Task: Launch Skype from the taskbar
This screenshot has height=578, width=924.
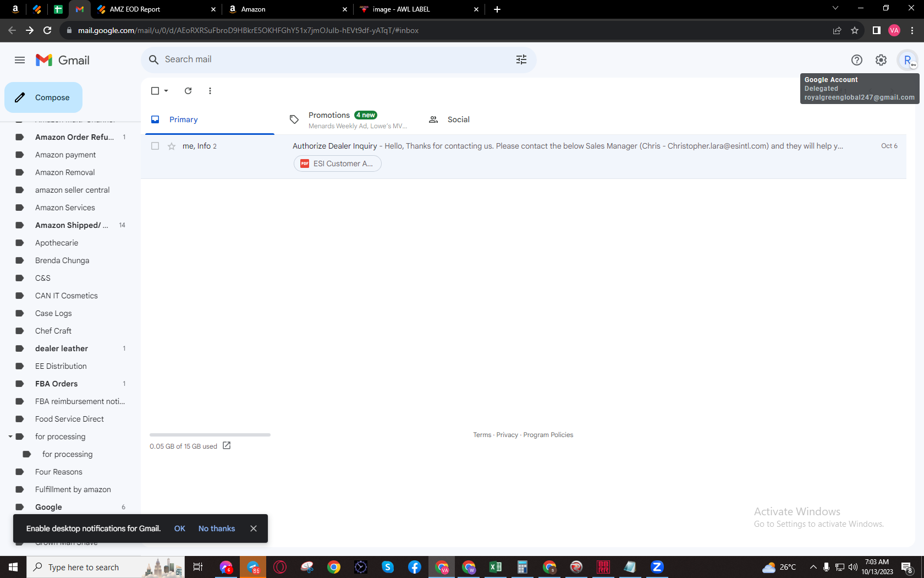Action: (x=388, y=567)
